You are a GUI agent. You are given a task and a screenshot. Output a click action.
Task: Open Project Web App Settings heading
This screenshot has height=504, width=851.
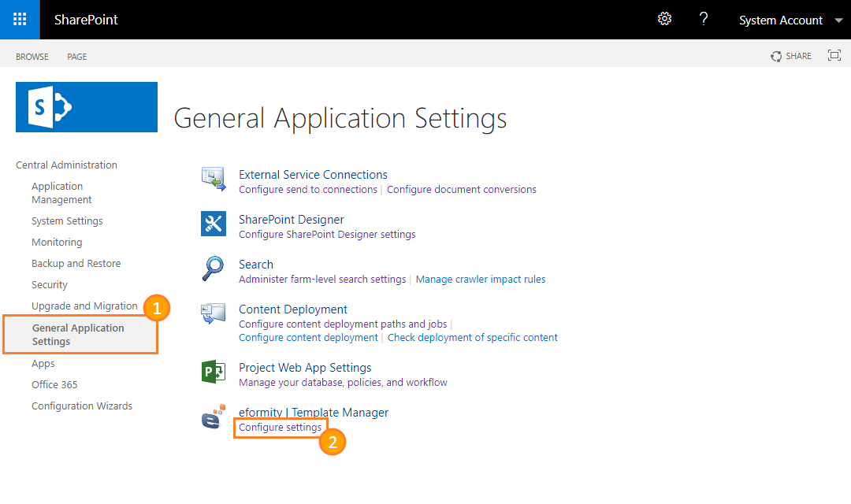(x=304, y=368)
